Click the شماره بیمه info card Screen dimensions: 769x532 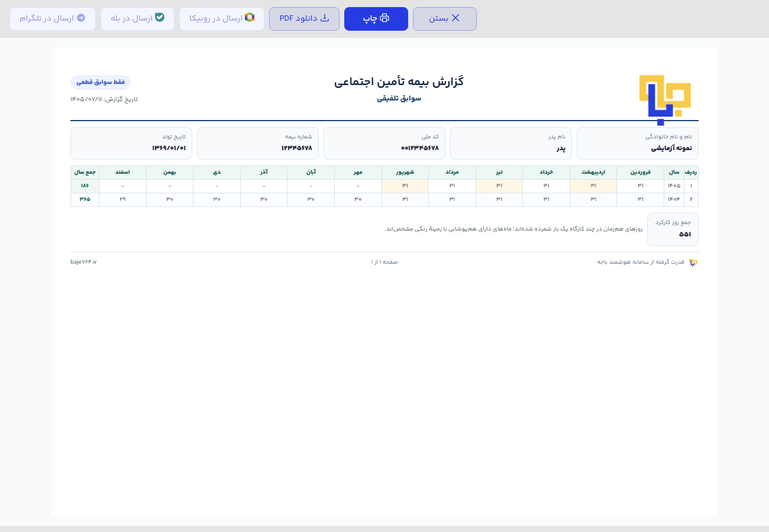click(x=258, y=143)
